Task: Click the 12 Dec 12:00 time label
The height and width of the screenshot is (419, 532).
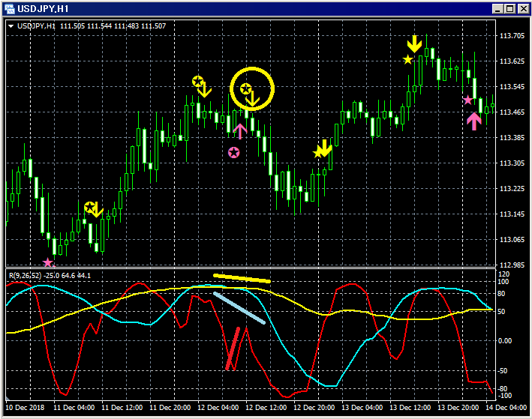Action: point(266,408)
